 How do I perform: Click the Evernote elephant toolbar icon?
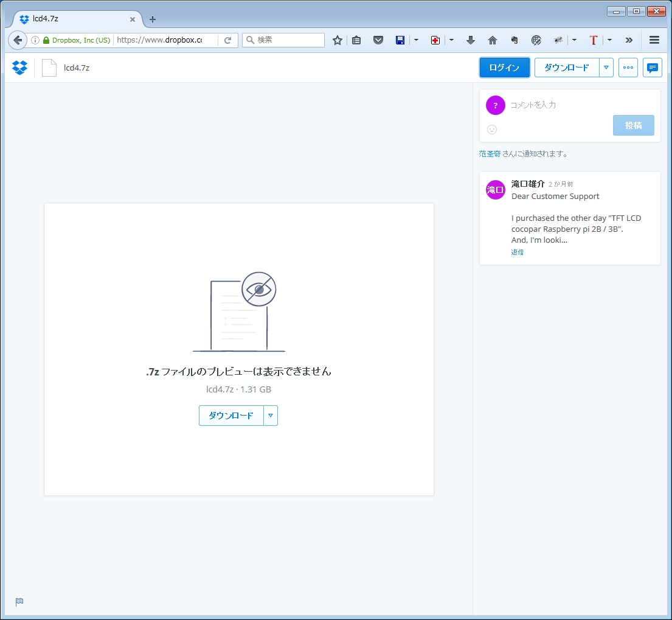pos(514,40)
